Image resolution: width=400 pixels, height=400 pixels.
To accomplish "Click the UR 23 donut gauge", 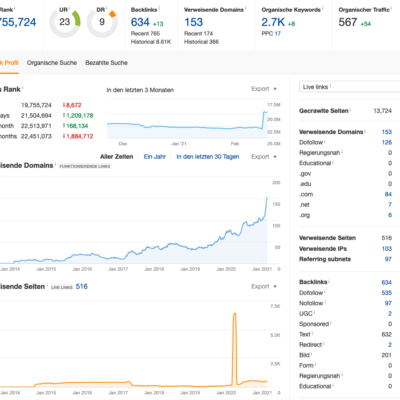I will 65,22.
